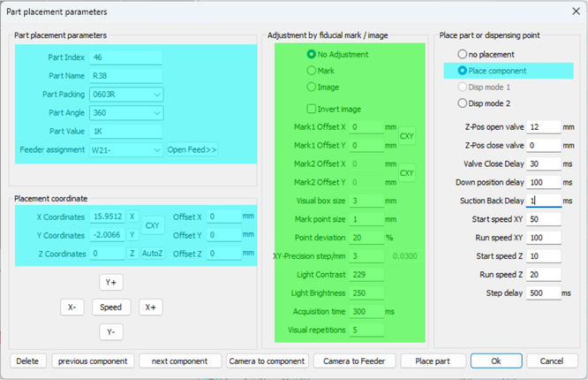The width and height of the screenshot is (588, 380).
Task: Click Open Feed>> button
Action: point(192,150)
